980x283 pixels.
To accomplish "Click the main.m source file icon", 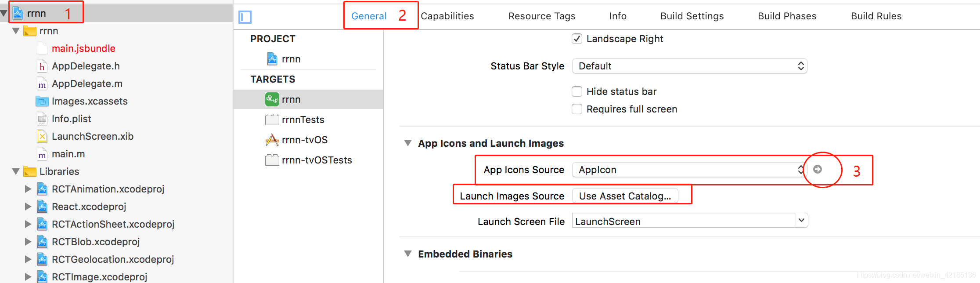I will (42, 154).
